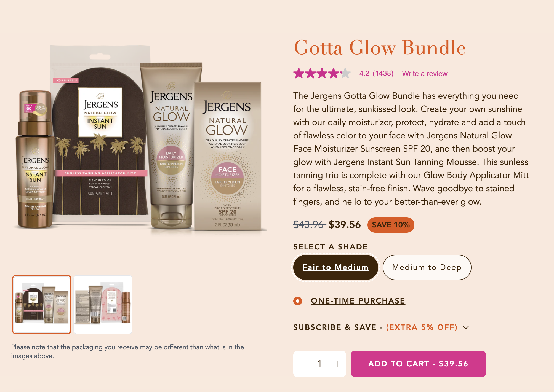
Task: Click the first pink rating star
Action: (299, 73)
